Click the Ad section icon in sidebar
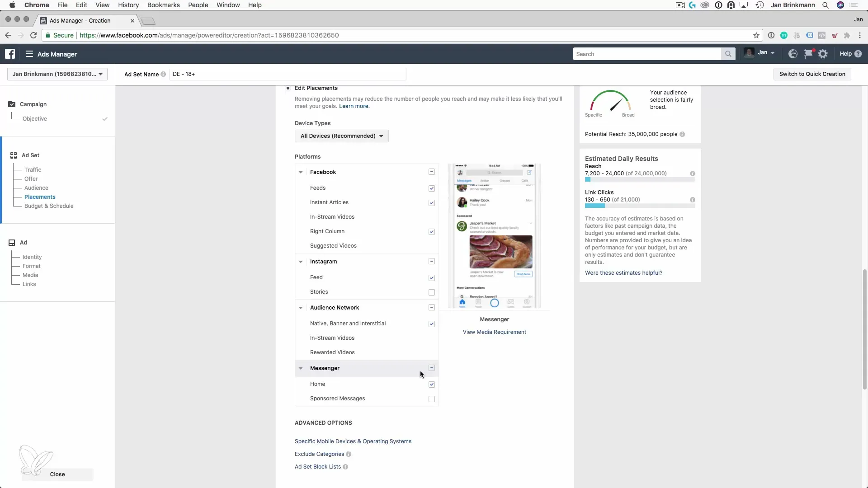 click(x=12, y=243)
